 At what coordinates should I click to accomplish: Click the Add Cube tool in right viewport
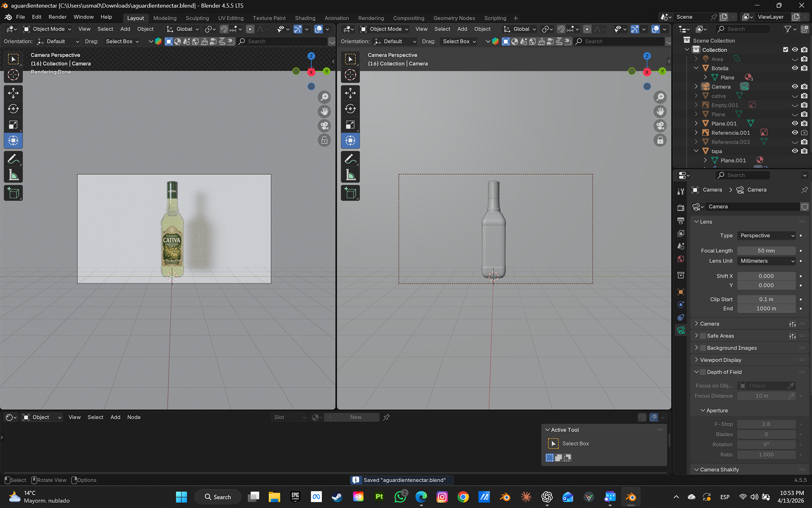[350, 193]
